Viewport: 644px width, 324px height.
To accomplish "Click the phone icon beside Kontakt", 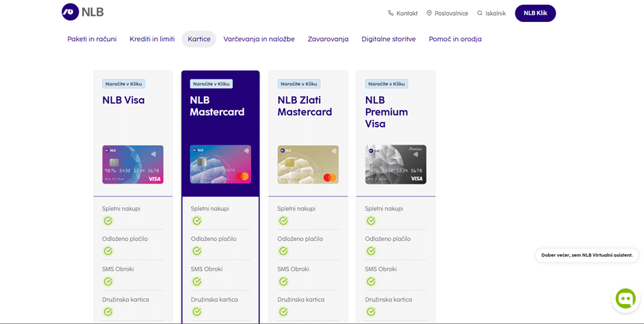I will coord(391,13).
